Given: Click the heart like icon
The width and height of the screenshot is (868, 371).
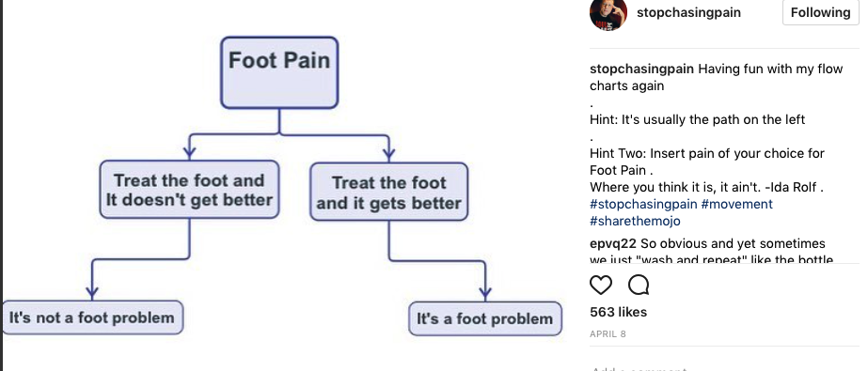Looking at the screenshot, I should [x=601, y=286].
